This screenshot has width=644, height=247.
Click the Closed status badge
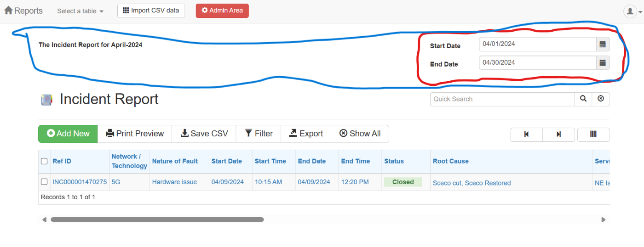click(x=403, y=182)
